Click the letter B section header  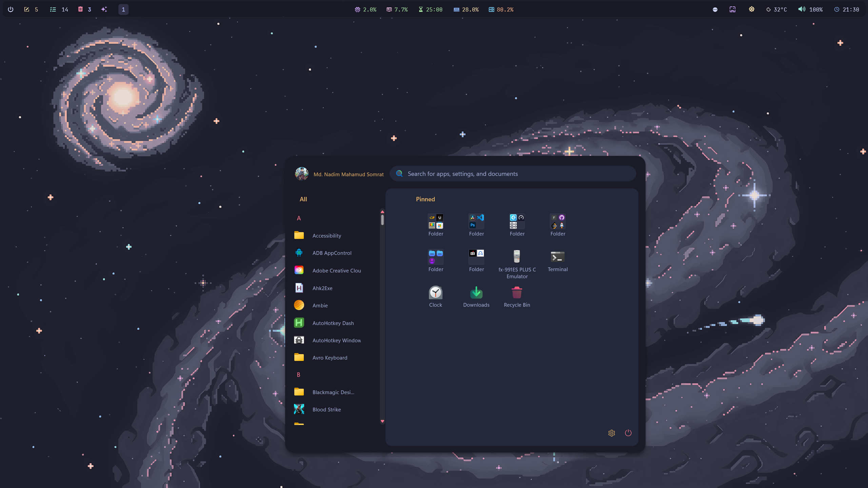tap(298, 375)
